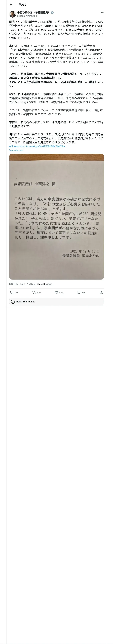Repost this tweet via the retweet icon

coord(34,292)
